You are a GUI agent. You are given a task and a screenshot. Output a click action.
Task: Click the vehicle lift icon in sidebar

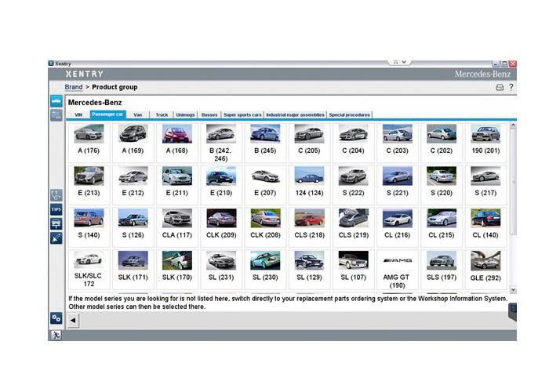click(x=56, y=223)
